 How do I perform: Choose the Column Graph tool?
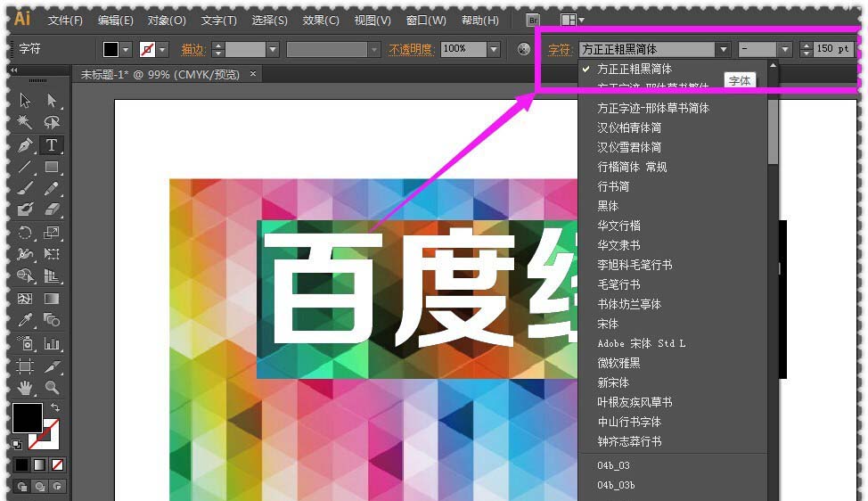tap(52, 344)
